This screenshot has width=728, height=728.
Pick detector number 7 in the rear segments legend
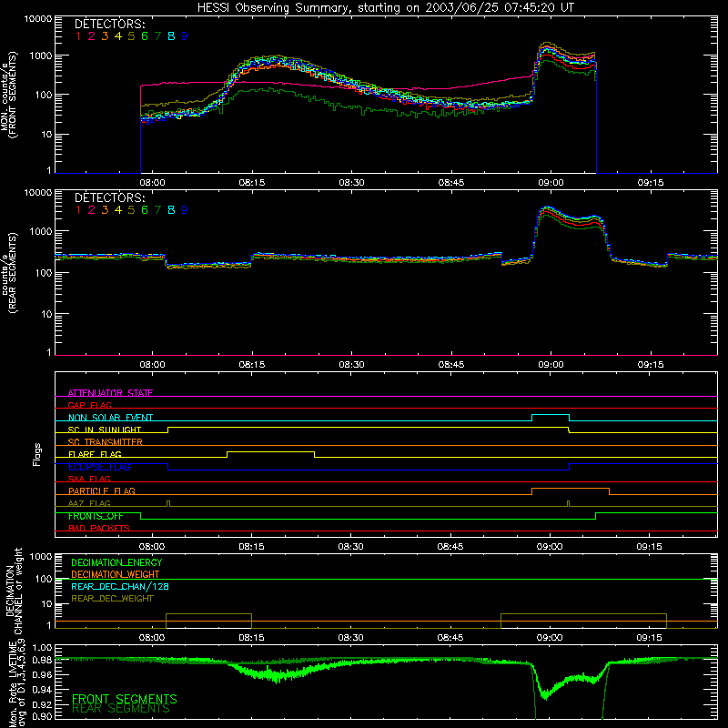[157, 210]
